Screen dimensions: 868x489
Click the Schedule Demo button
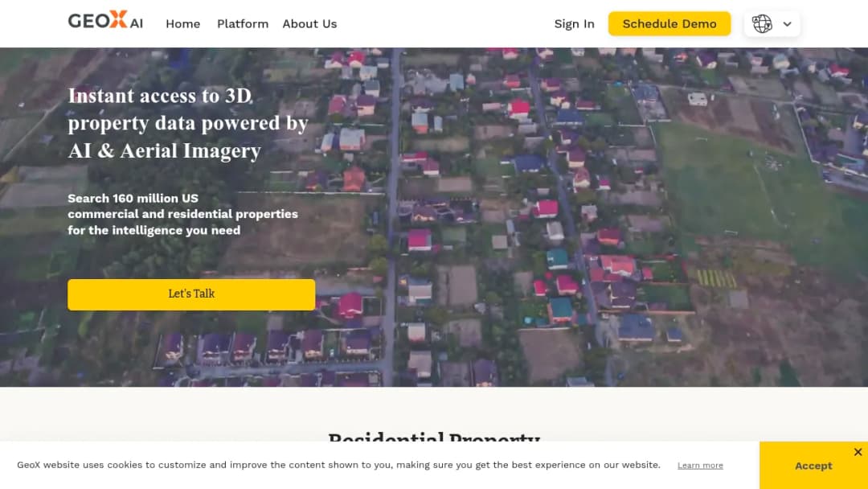click(669, 24)
